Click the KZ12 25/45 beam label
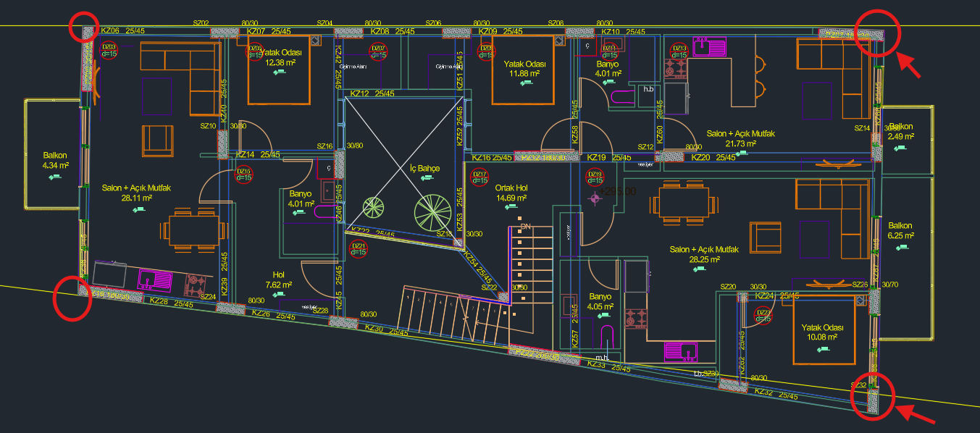 pyautogui.click(x=372, y=93)
